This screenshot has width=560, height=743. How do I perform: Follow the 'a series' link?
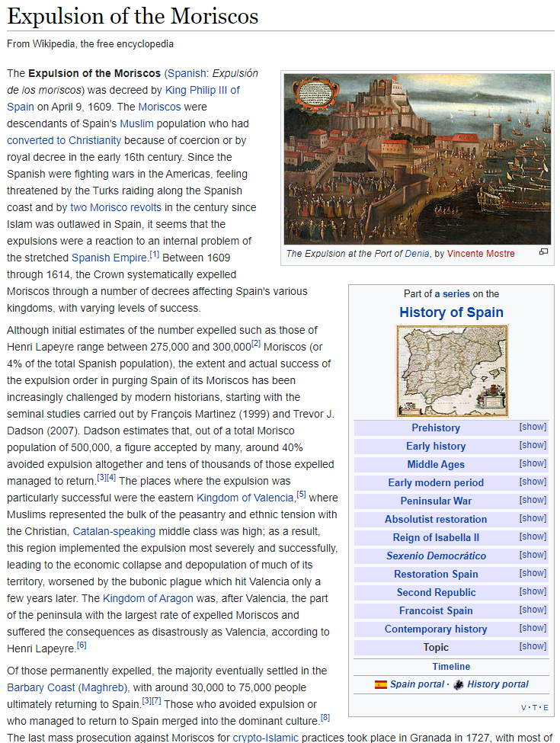click(x=452, y=294)
